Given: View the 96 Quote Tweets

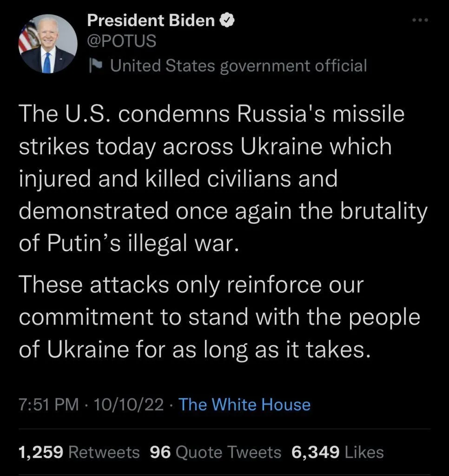Looking at the screenshot, I should click(216, 452).
